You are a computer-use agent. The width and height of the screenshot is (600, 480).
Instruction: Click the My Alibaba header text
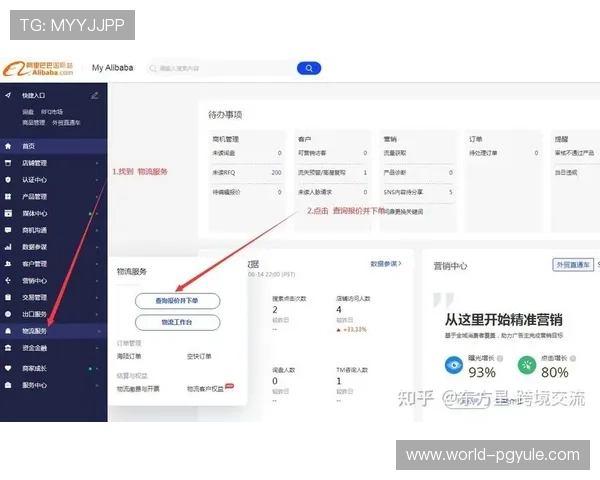click(x=112, y=68)
